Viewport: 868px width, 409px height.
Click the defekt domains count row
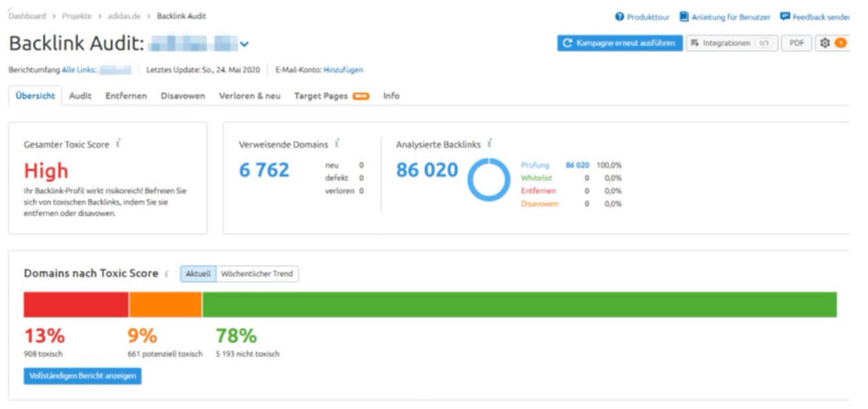click(x=344, y=178)
